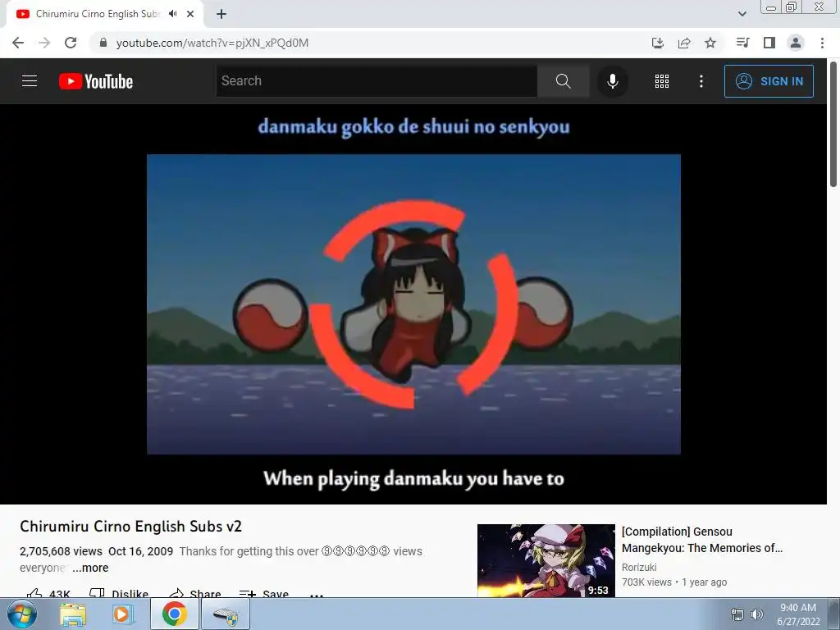Click the Share button
This screenshot has width=840, height=630.
point(195,593)
